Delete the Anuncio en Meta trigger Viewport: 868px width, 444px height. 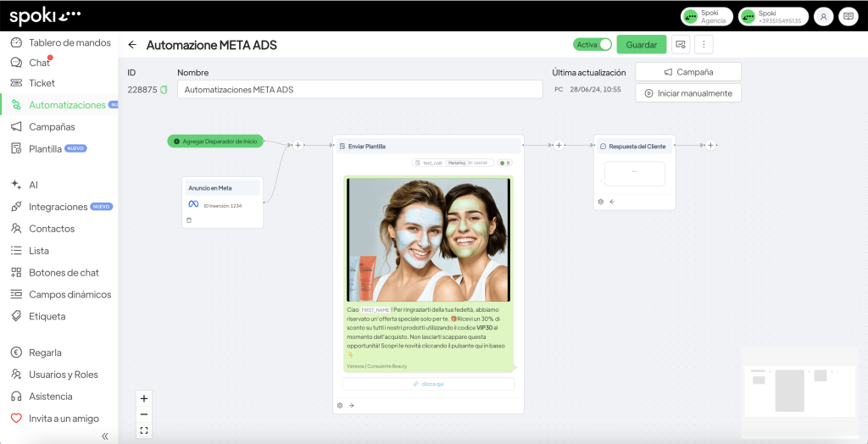(x=189, y=220)
